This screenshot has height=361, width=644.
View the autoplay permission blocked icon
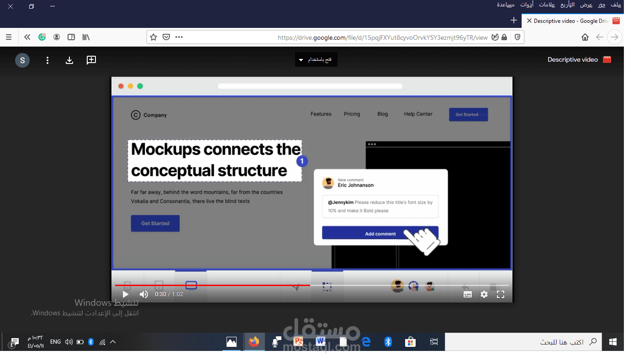495,37
